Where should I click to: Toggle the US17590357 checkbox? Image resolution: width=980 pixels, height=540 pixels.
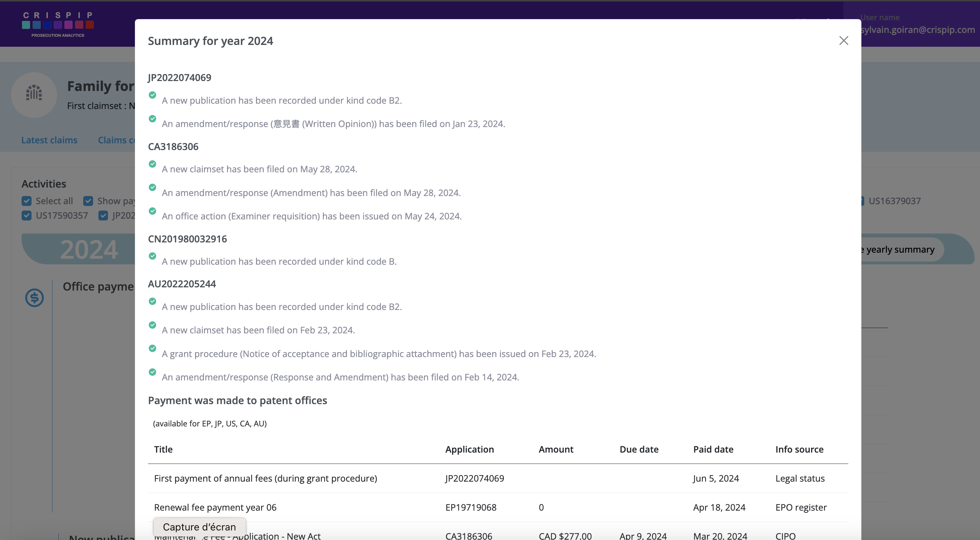point(27,216)
